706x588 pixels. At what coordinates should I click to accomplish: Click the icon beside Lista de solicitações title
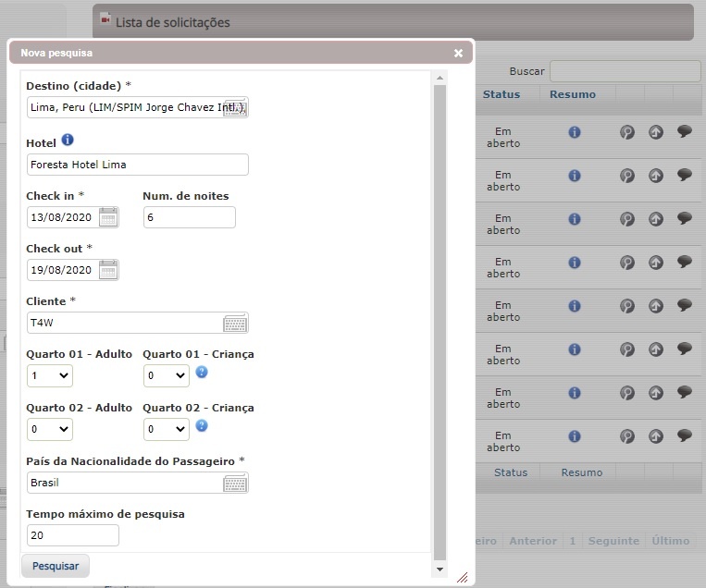(x=105, y=19)
